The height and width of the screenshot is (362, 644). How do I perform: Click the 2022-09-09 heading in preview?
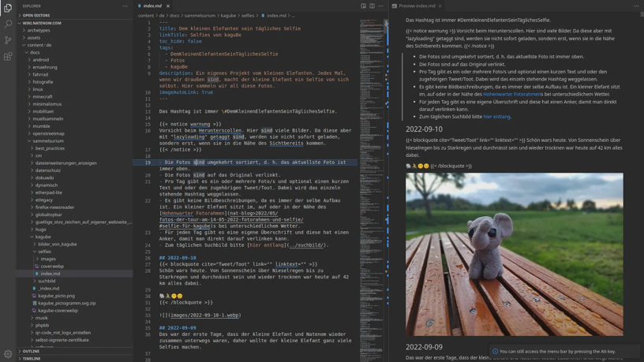[x=424, y=347]
